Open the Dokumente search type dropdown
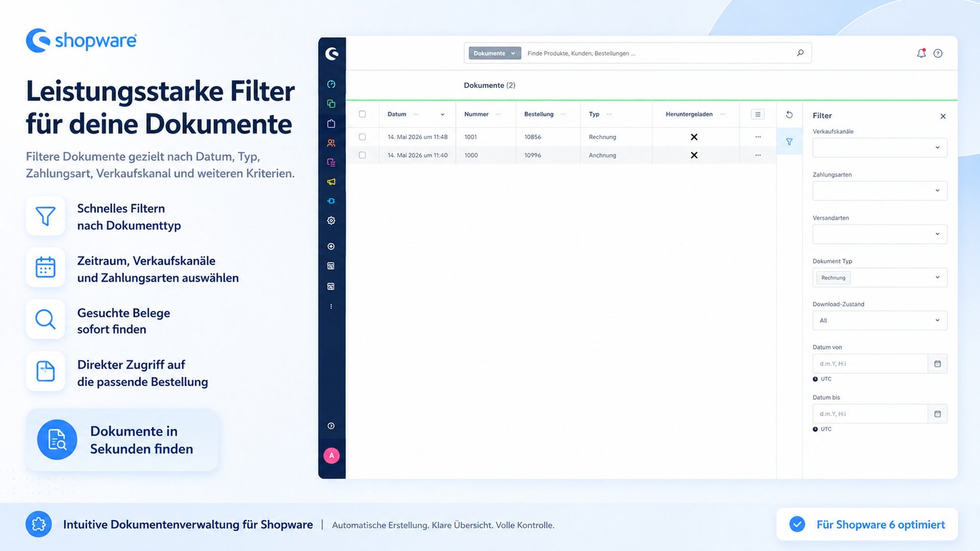 point(495,53)
